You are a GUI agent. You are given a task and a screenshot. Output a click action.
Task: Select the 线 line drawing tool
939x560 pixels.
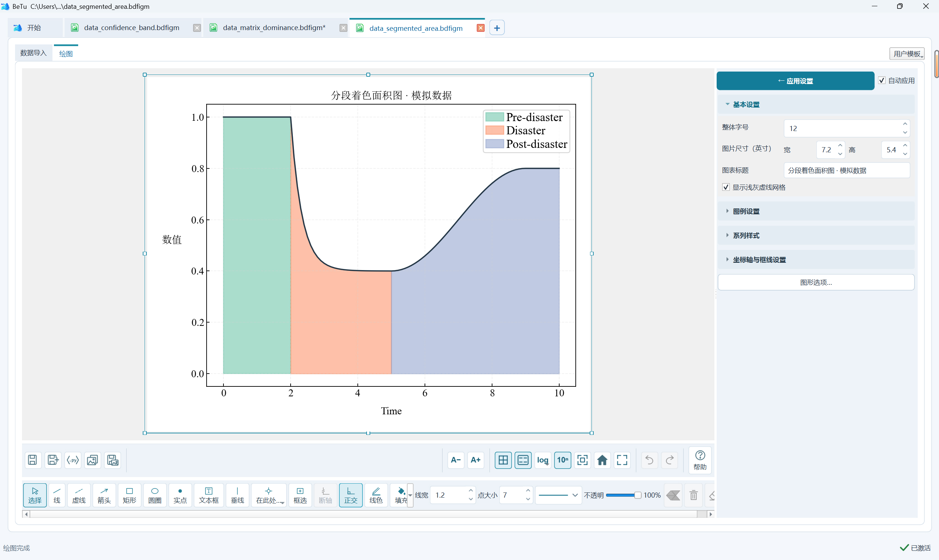[x=57, y=495]
